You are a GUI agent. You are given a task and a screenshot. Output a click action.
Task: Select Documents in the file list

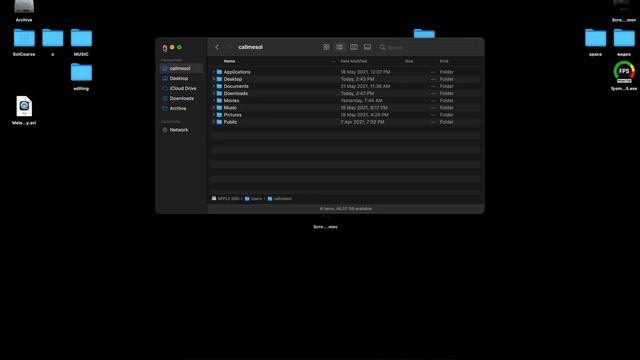pyautogui.click(x=236, y=86)
